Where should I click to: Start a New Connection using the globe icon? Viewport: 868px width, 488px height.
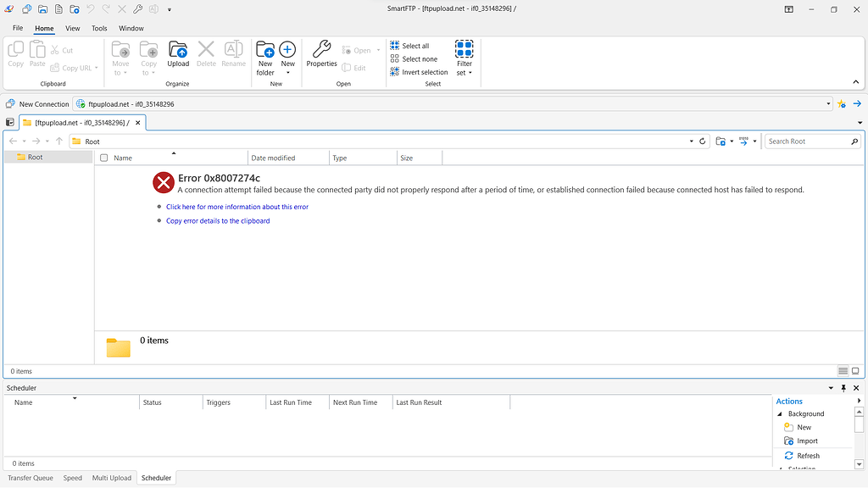9,103
